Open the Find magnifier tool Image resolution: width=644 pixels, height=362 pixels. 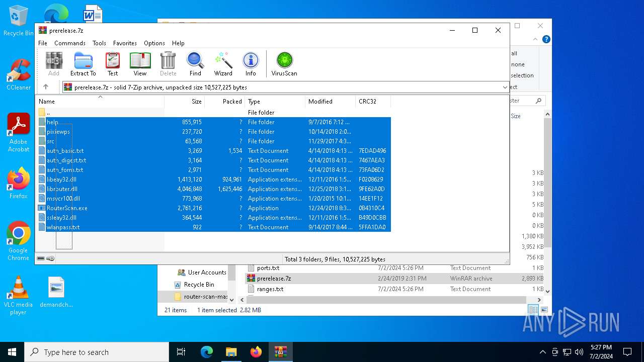pyautogui.click(x=195, y=64)
